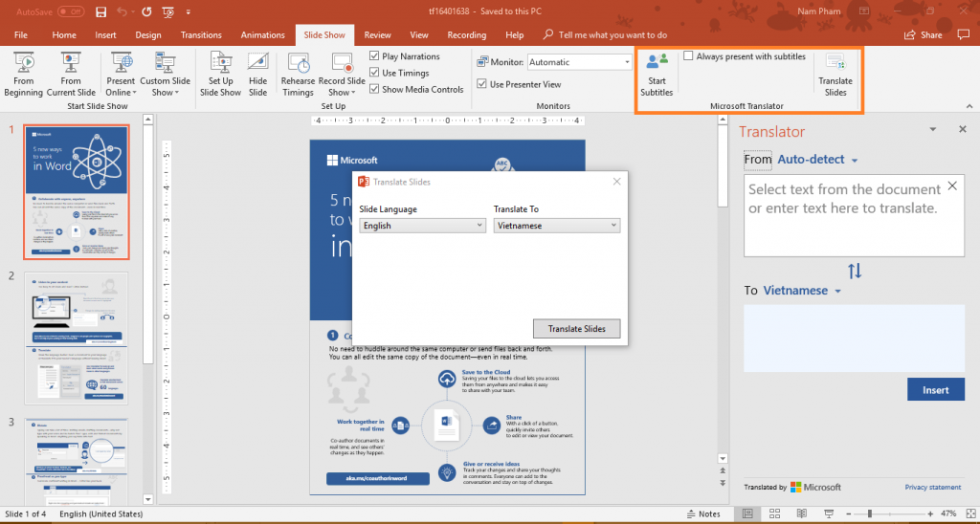Expand From Auto-detect language dropdown

855,161
